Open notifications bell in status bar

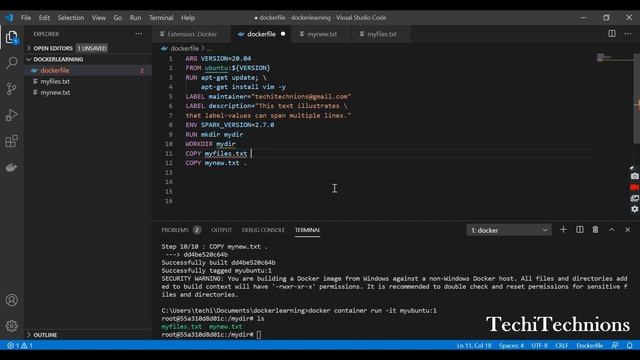(630, 345)
